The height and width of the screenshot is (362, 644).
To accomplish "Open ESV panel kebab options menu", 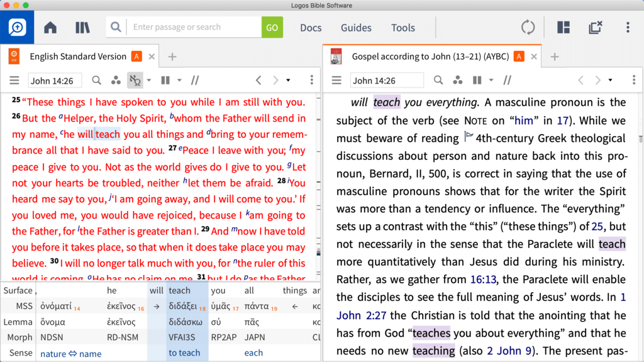I will (x=312, y=80).
